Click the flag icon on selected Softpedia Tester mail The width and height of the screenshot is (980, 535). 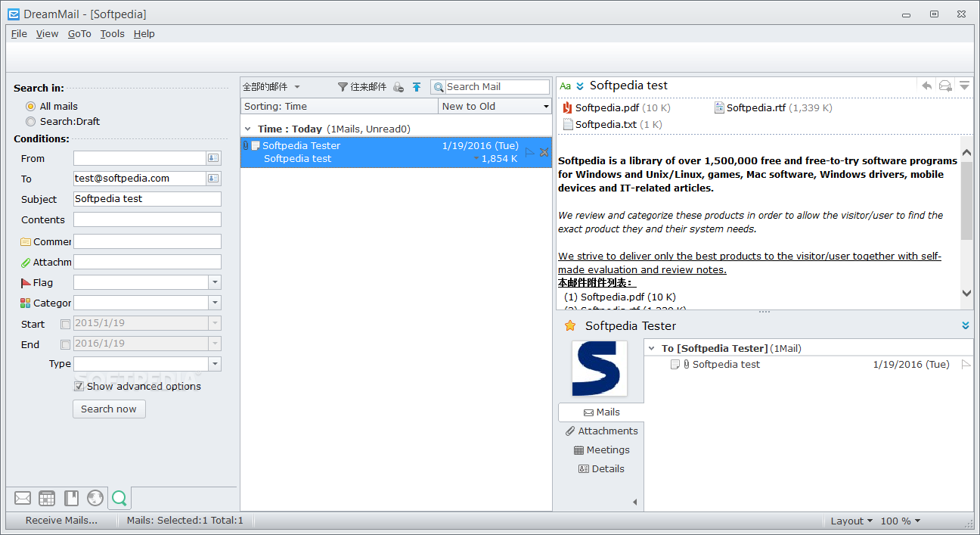tap(529, 152)
